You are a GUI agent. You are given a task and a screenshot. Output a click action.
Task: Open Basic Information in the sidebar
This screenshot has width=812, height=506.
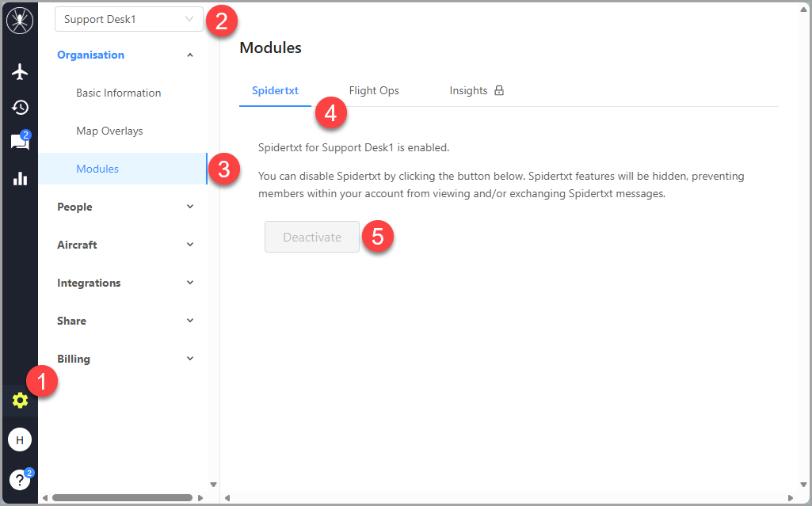(x=119, y=93)
